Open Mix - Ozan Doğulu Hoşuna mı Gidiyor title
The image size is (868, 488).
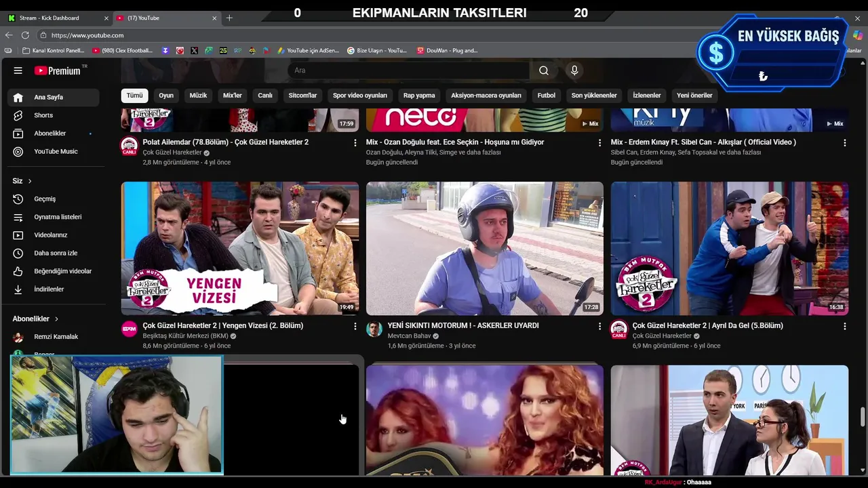pos(455,142)
